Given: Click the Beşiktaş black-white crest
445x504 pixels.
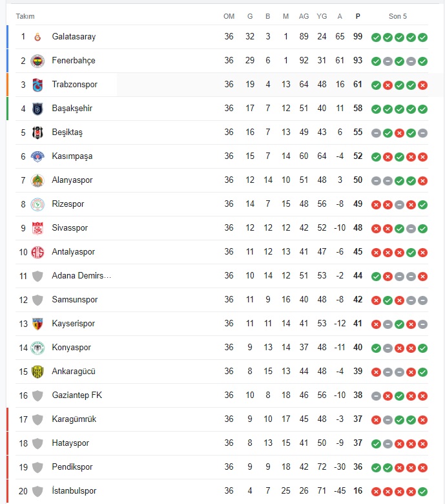Looking at the screenshot, I should (x=37, y=132).
